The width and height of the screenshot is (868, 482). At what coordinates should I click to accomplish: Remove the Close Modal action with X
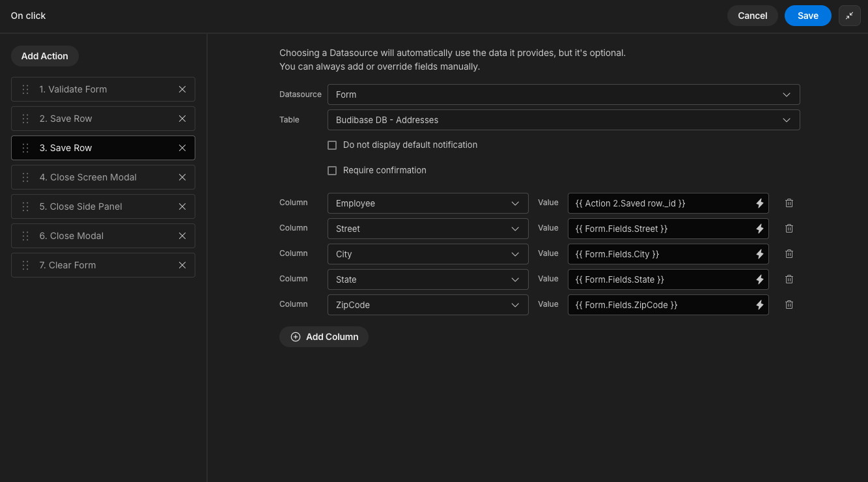(182, 236)
